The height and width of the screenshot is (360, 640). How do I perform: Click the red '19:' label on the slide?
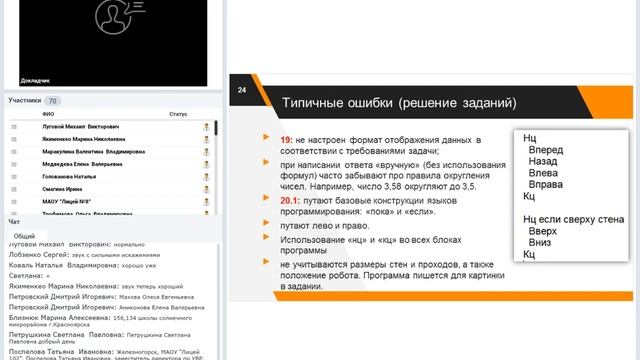pyautogui.click(x=287, y=140)
